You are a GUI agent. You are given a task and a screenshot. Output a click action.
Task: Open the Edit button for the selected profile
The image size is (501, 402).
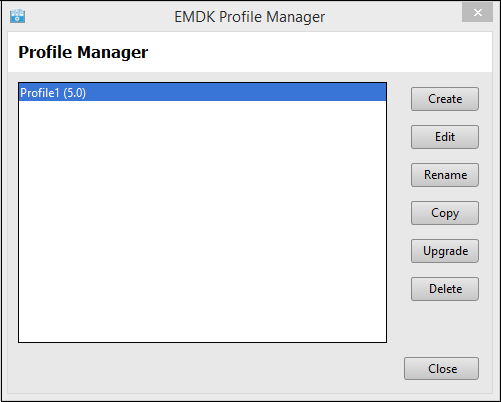tap(445, 137)
